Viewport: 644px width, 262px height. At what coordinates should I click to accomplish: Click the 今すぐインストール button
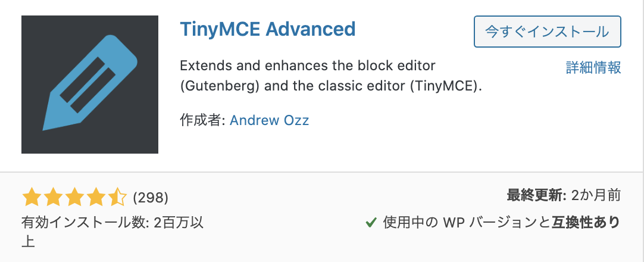[548, 32]
